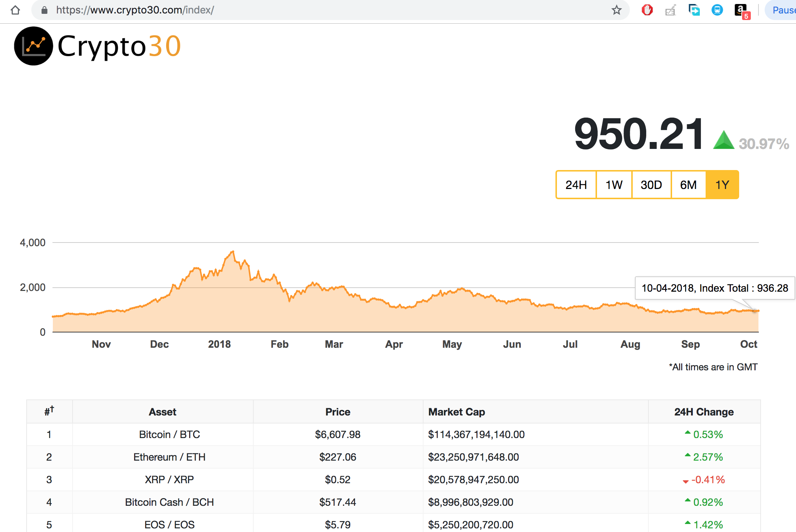Open the Amazon extension with badge 5
Viewport: 796px width, 532px height.
coord(741,10)
